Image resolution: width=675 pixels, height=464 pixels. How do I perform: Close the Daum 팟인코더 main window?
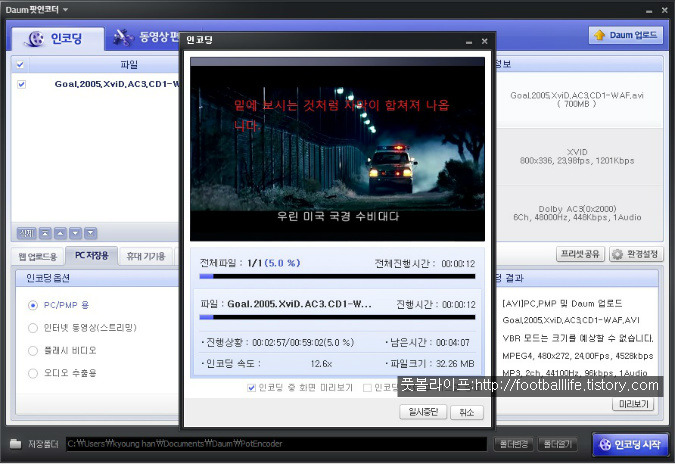[664, 10]
